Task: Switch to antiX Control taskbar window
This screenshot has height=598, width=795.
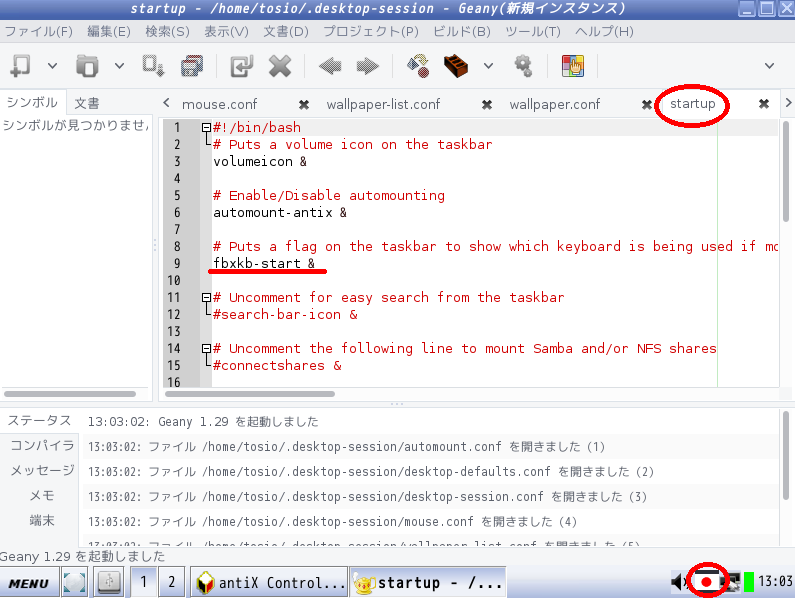Action: (x=269, y=582)
